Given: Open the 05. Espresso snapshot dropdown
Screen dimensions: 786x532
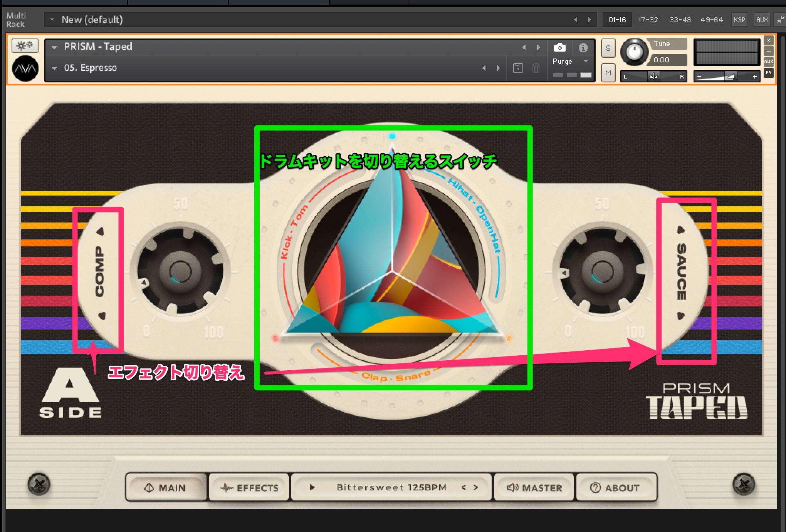Looking at the screenshot, I should 54,68.
